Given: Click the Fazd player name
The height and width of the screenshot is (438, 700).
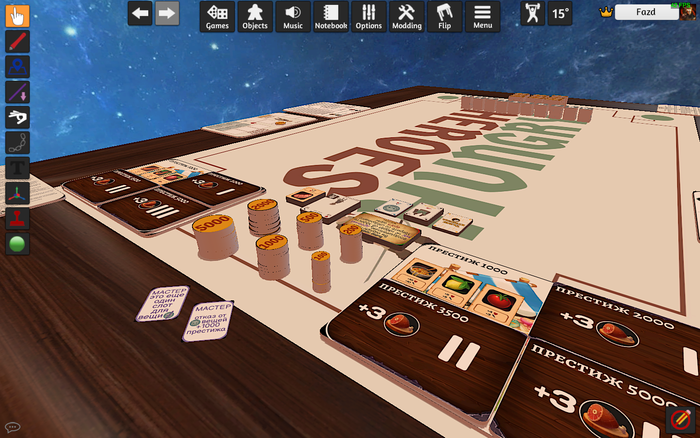Looking at the screenshot, I should coord(646,12).
